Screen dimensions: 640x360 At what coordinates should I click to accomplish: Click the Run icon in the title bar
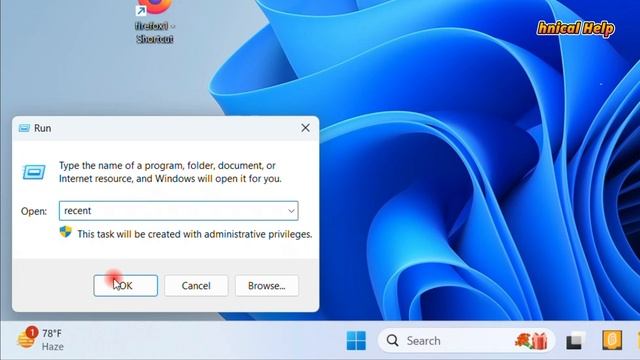pos(24,128)
